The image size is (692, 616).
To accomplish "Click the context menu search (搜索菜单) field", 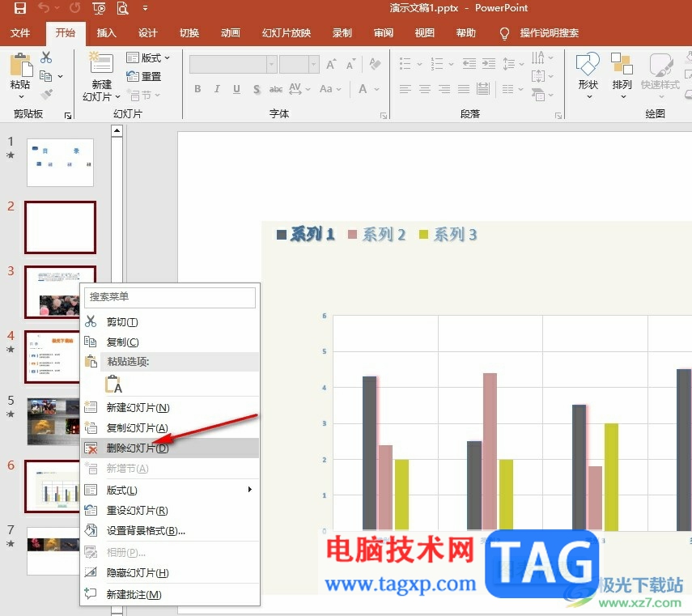I will coord(170,297).
